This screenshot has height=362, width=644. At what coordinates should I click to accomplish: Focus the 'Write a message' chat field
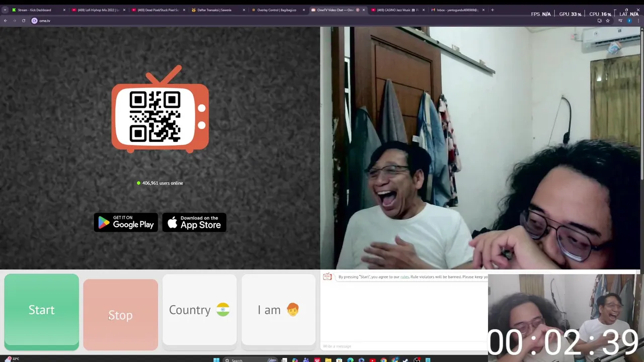[x=404, y=346]
